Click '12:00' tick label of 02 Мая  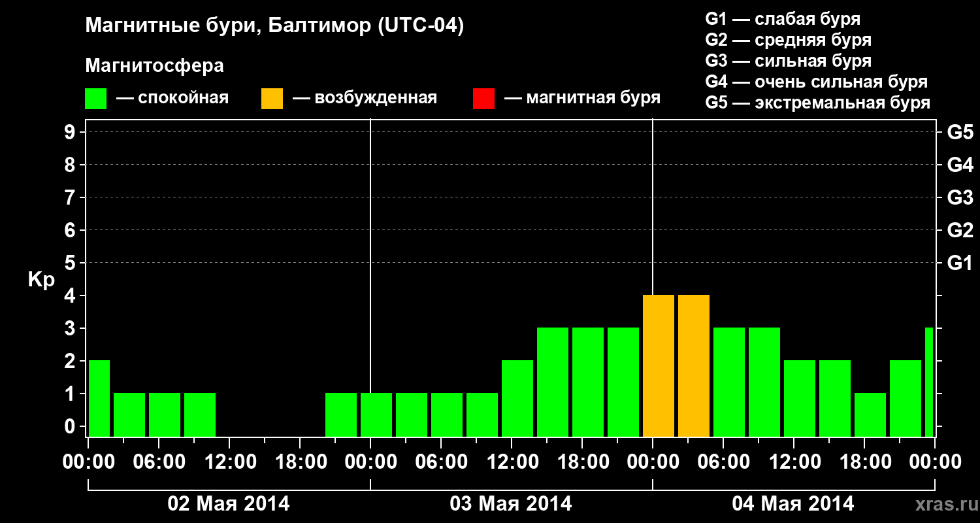click(x=229, y=462)
